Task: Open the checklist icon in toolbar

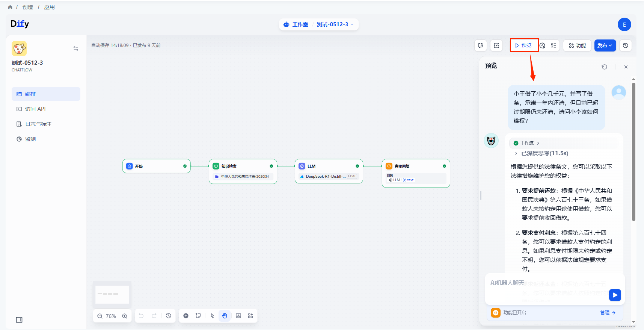Action: [554, 45]
